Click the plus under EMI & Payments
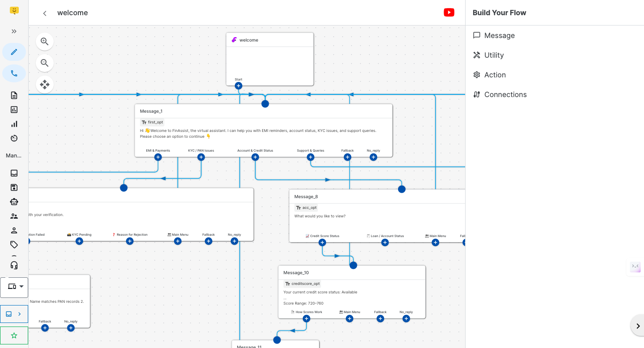The height and width of the screenshot is (348, 644). (x=158, y=157)
